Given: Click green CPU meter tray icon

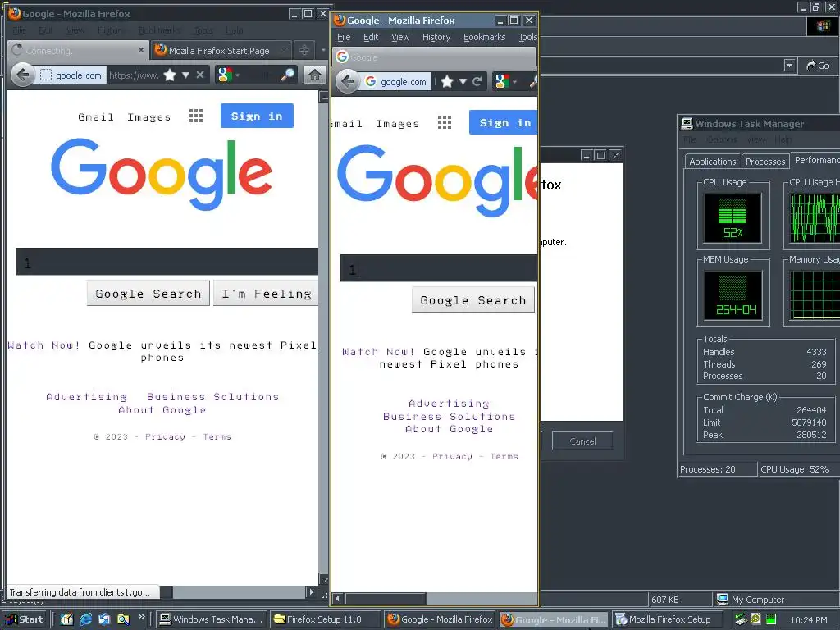Looking at the screenshot, I should point(771,619).
